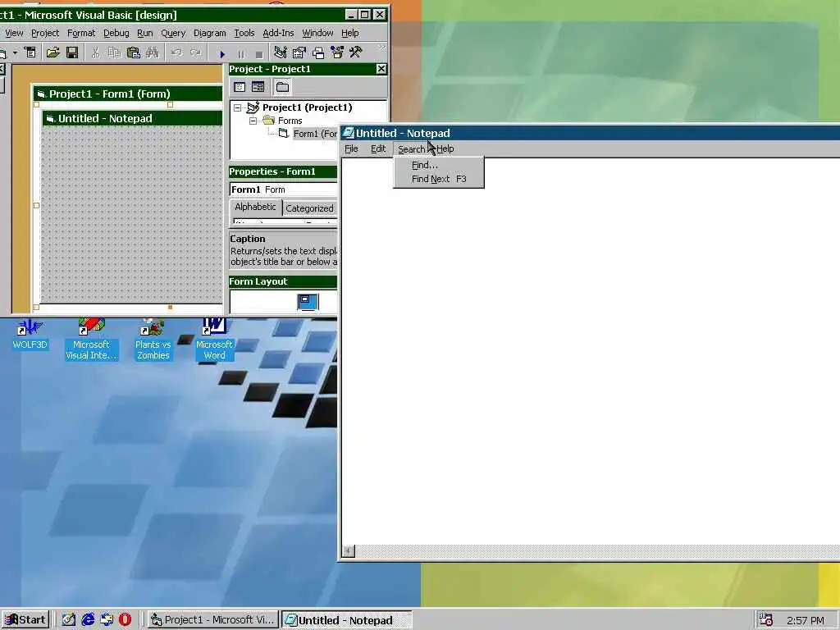The width and height of the screenshot is (840, 630).
Task: Click the Start button on taskbar
Action: (x=25, y=620)
